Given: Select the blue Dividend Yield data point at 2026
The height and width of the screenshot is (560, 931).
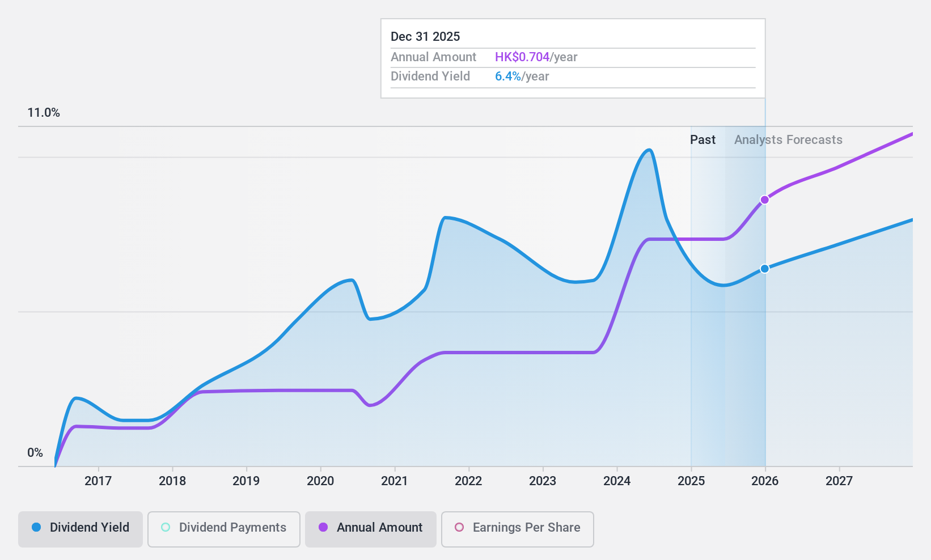Looking at the screenshot, I should tap(765, 269).
